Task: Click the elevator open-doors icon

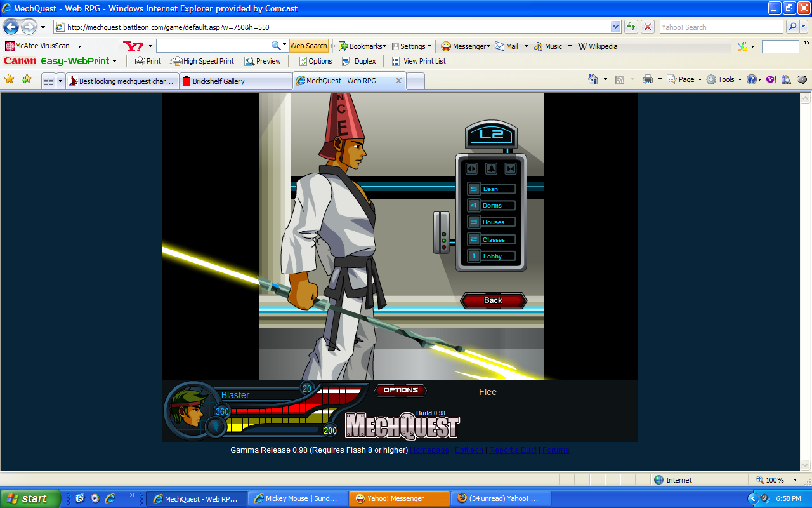Action: click(471, 168)
